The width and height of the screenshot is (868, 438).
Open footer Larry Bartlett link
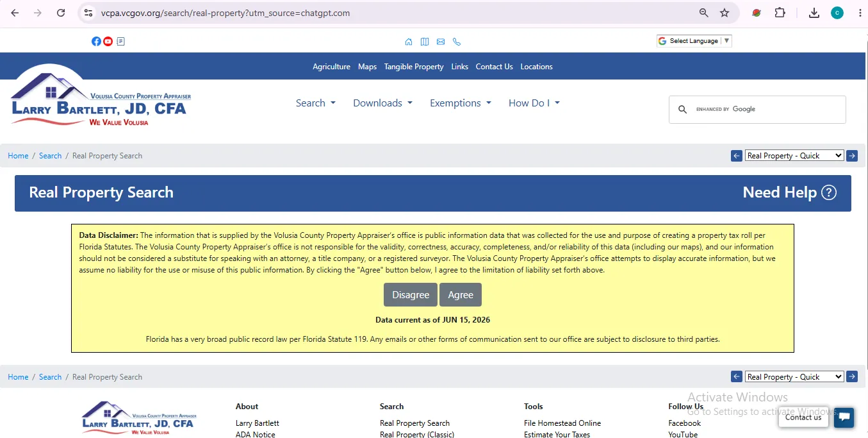tap(258, 423)
